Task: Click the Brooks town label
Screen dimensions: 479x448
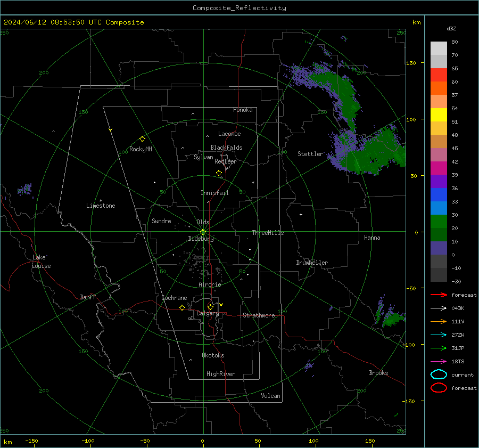Action: coord(378,373)
